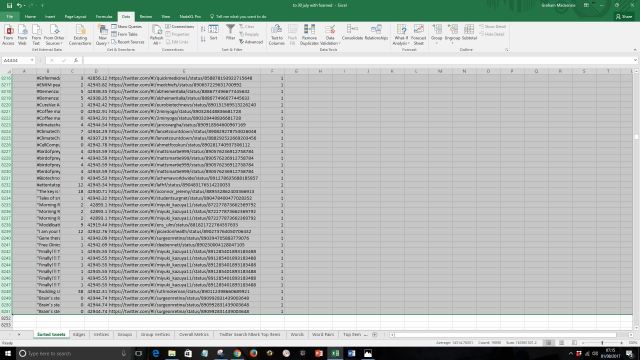
Task: Open the Group Vertices worksheet tab
Action: [155, 335]
